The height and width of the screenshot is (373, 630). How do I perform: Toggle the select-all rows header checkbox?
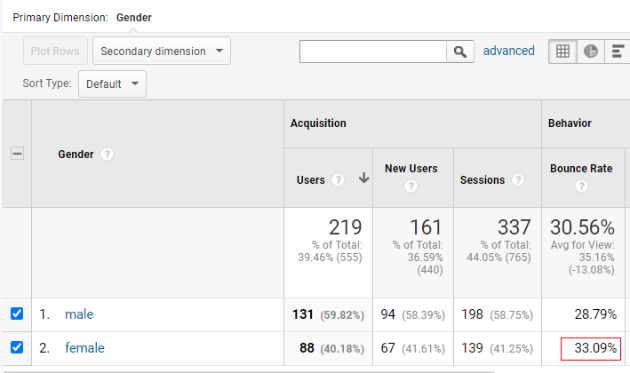(x=17, y=154)
